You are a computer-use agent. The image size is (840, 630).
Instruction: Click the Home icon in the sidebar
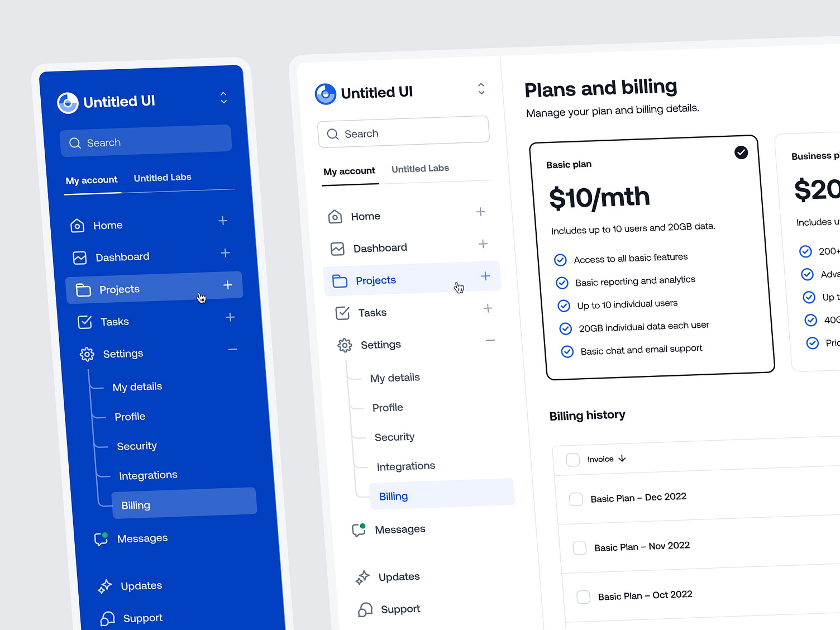coord(335,216)
